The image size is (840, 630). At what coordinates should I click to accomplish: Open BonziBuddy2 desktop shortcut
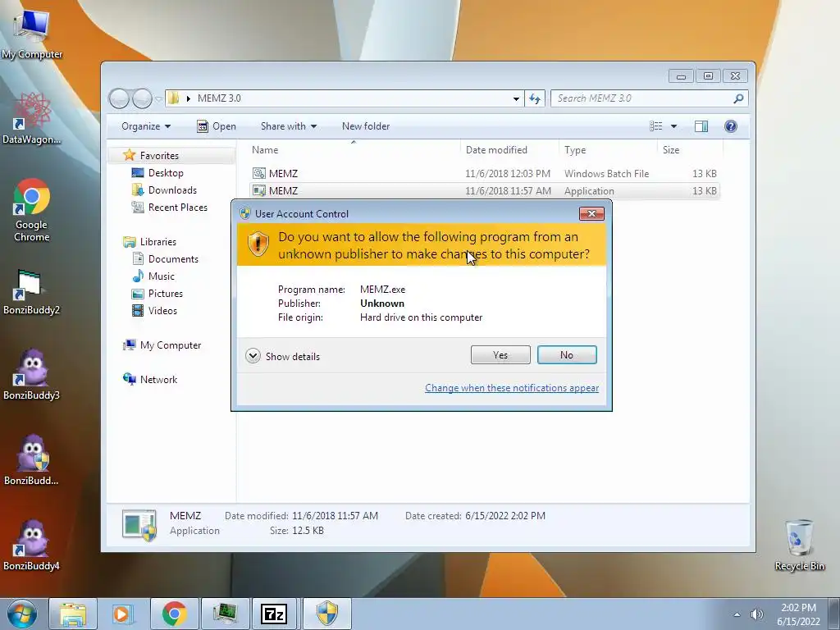32,292
